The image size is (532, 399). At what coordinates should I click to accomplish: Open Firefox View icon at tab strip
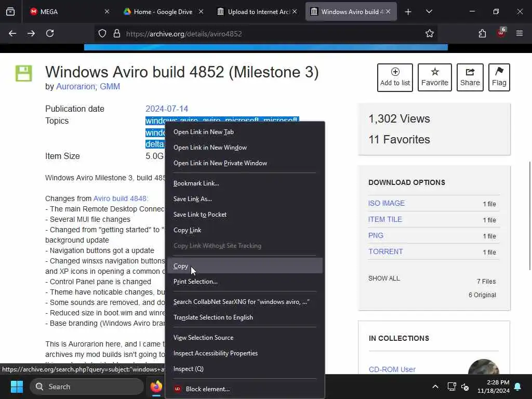[10, 12]
